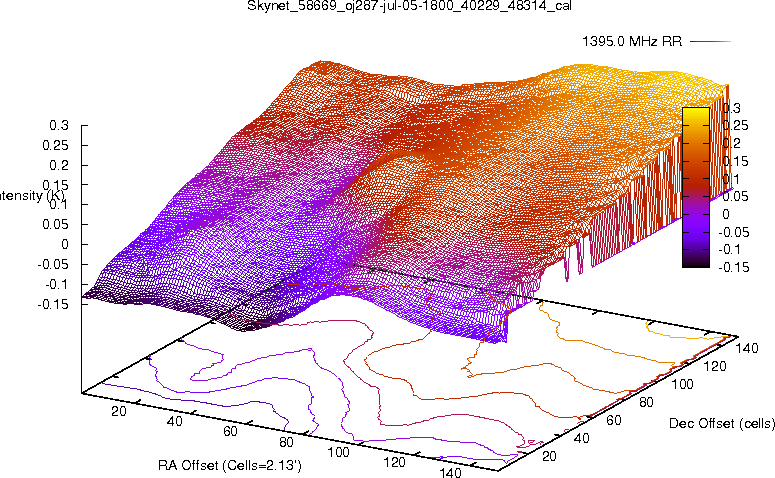The height and width of the screenshot is (478, 775).
Task: Select tick 40 on the RA Offset axis
Action: coord(175,421)
